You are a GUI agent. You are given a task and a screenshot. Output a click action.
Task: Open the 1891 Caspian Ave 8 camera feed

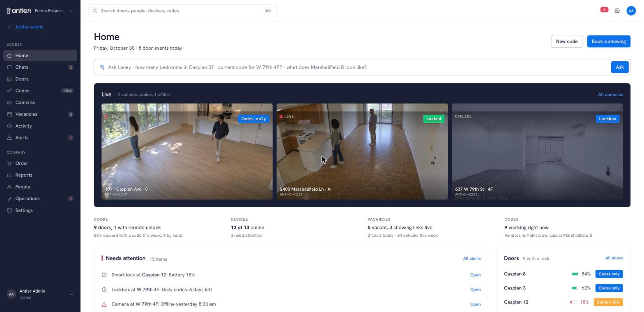(187, 152)
